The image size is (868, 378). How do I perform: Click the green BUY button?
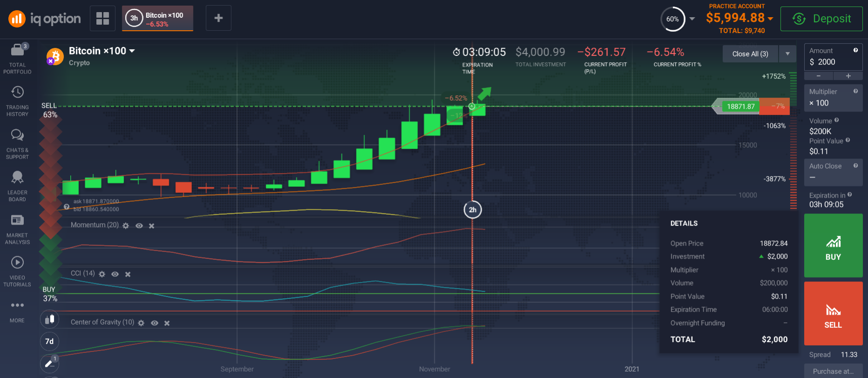[x=833, y=245]
